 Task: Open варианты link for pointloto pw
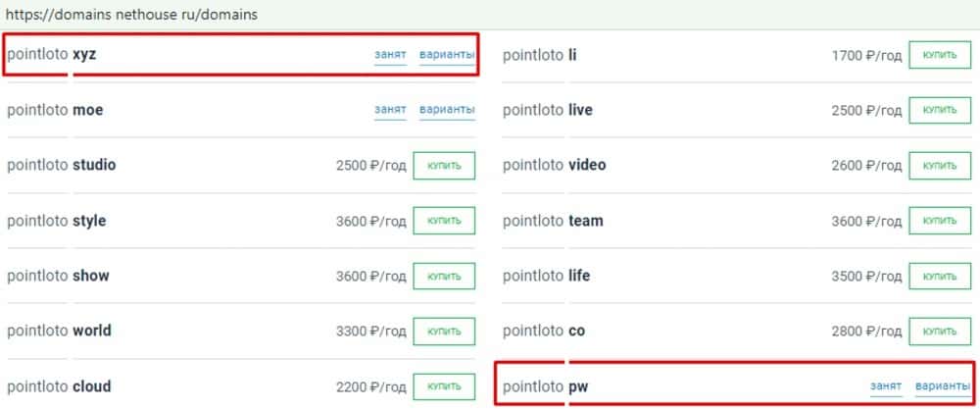[x=943, y=386]
